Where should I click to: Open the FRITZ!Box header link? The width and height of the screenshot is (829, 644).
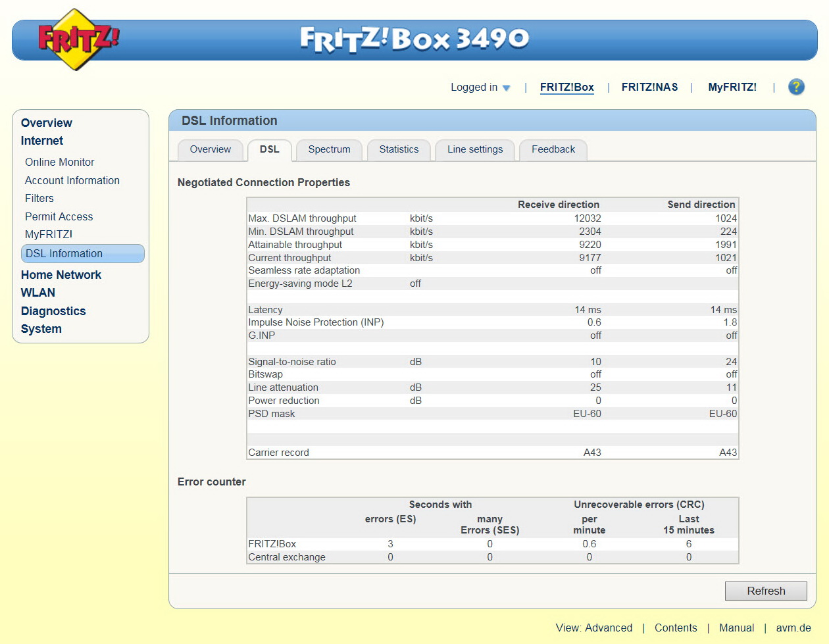coord(566,87)
